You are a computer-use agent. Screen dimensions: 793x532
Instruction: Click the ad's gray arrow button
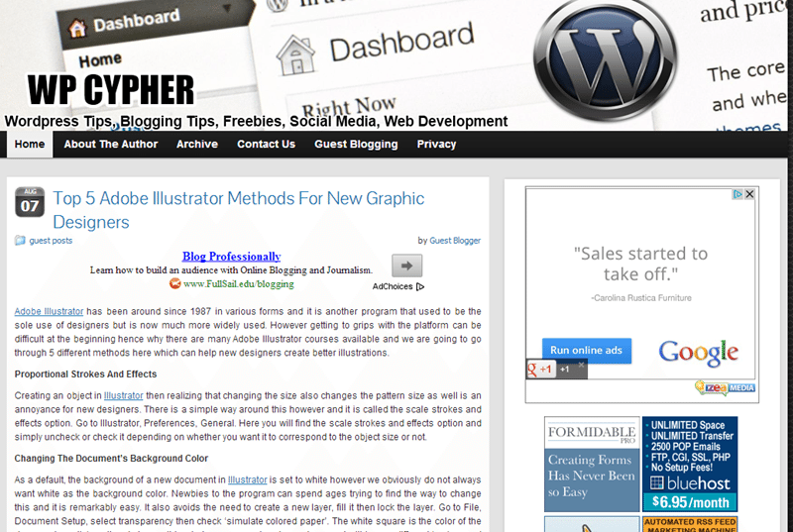click(407, 266)
